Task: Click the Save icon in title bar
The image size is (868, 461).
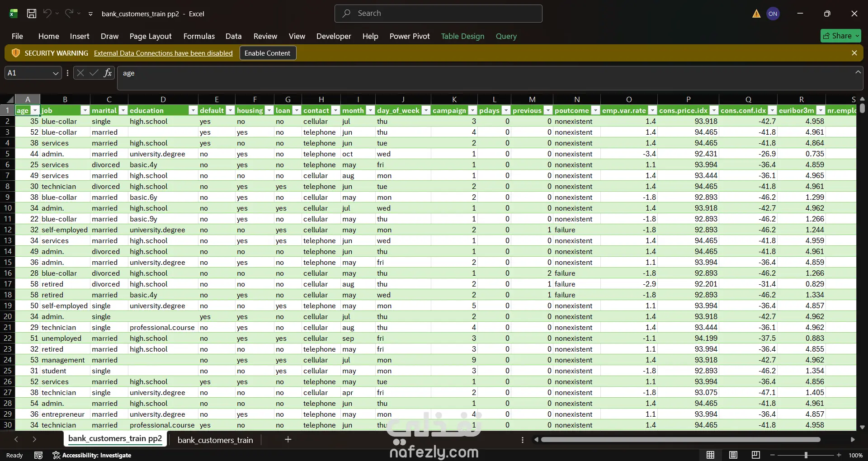Action: pos(32,14)
